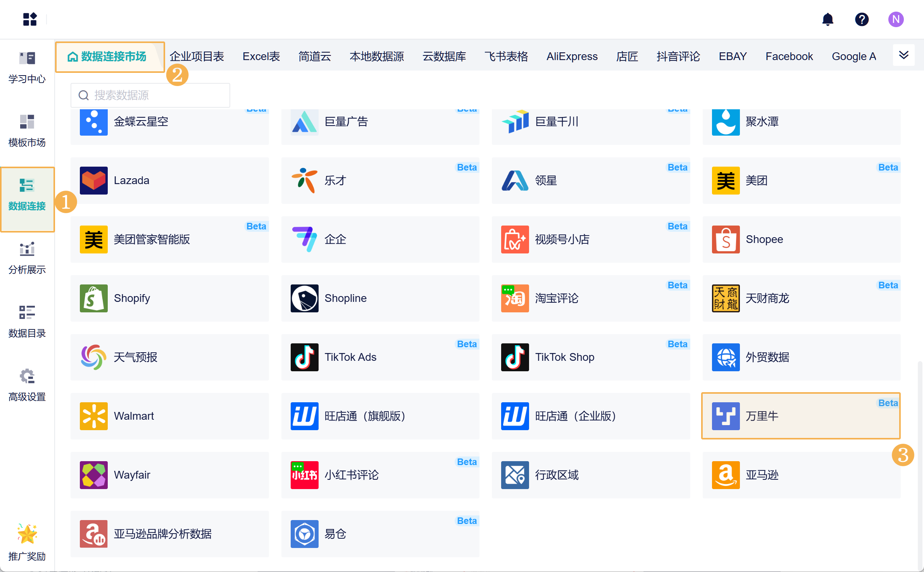Open the user avatar N menu
Image resolution: width=924 pixels, height=572 pixels.
point(896,19)
